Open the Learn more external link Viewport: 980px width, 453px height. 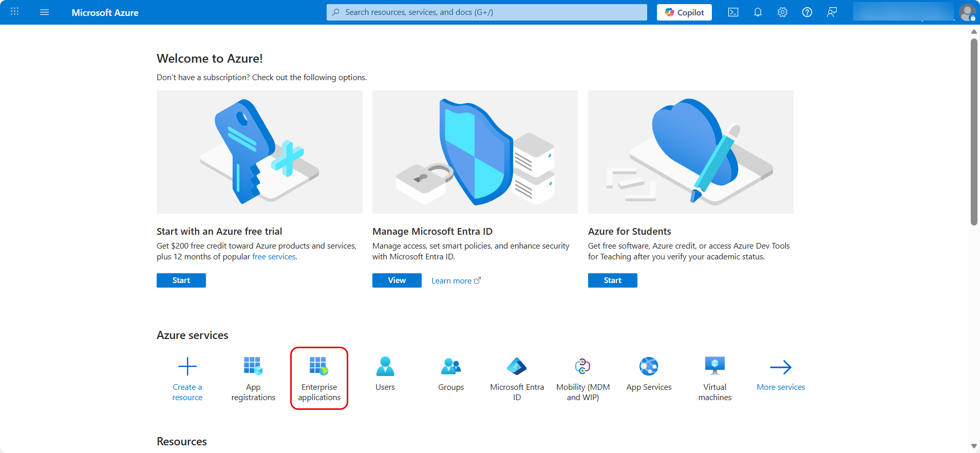point(456,280)
